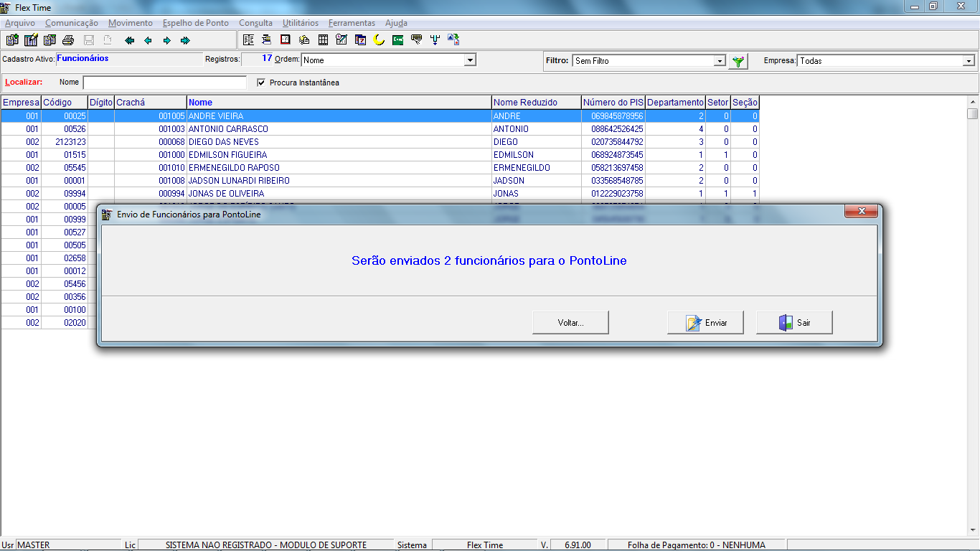The height and width of the screenshot is (551, 980).
Task: Go to last record with double right arrow
Action: 186,40
